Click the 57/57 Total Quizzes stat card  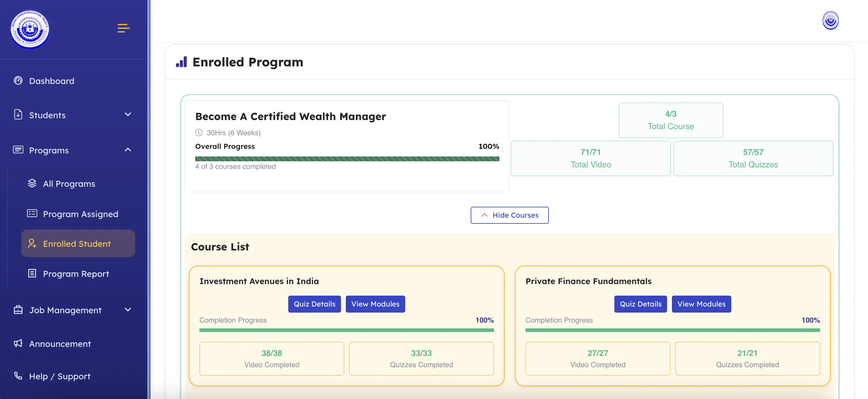click(753, 158)
